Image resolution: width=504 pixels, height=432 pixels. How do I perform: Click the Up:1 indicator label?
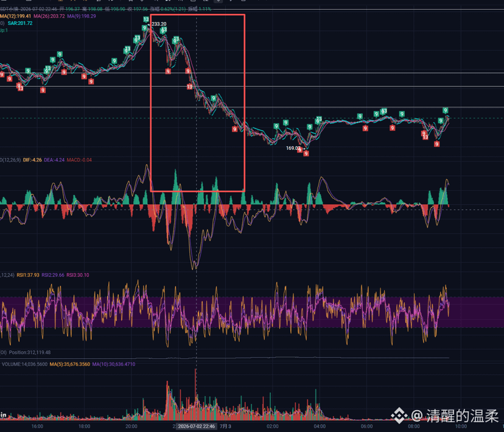point(4,30)
